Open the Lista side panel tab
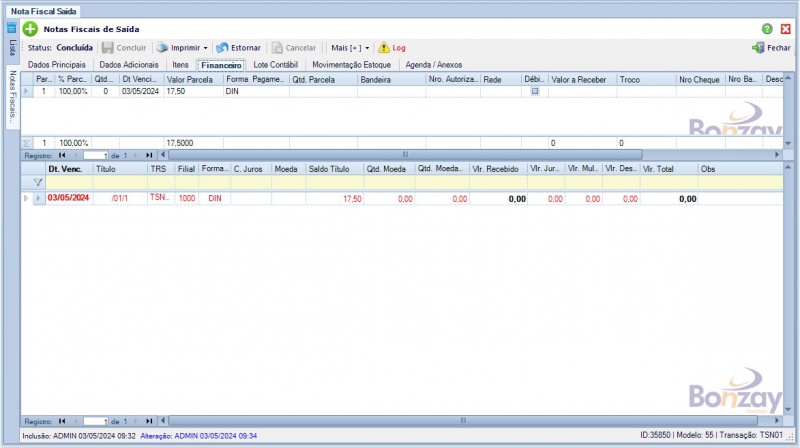800x448 pixels. click(x=12, y=47)
